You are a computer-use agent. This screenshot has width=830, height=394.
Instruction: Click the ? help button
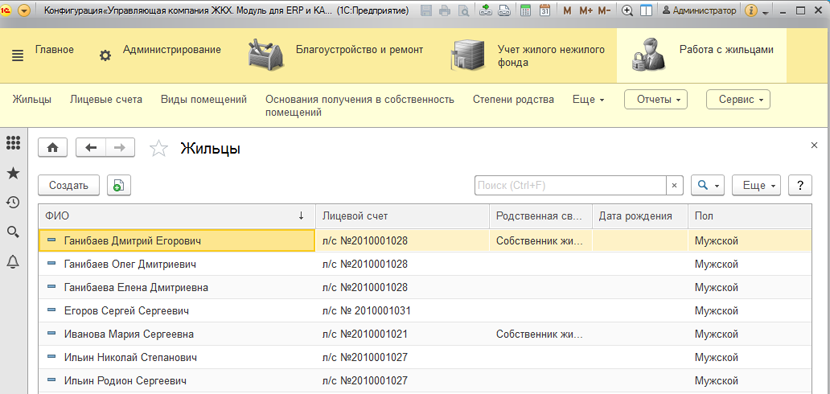coord(800,185)
